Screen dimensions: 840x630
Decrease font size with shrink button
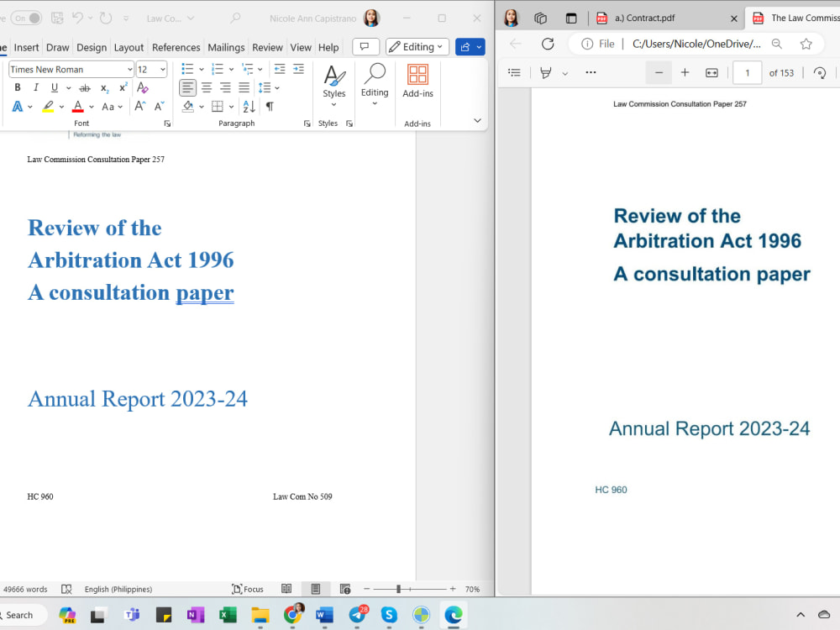(159, 106)
